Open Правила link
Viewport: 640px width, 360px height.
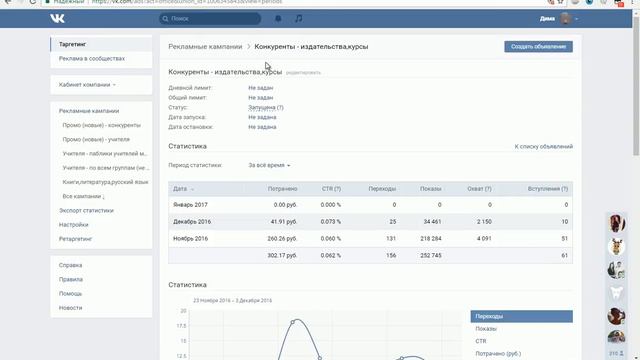(71, 280)
